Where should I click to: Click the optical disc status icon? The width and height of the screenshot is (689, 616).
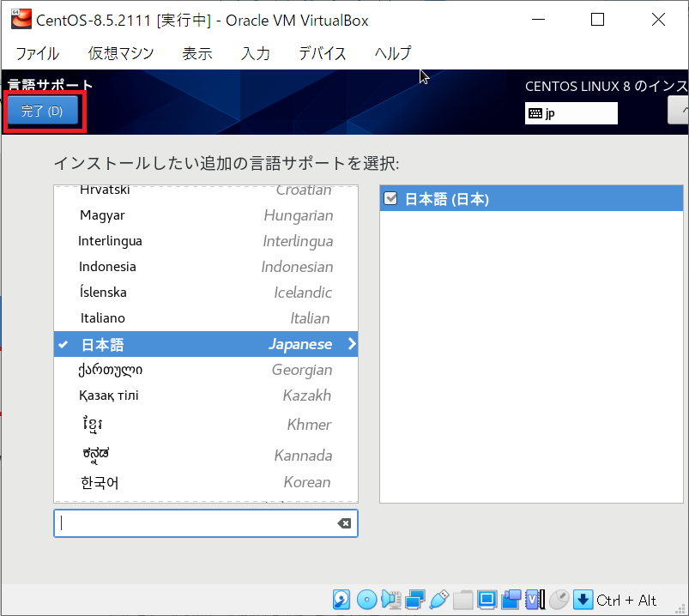click(x=366, y=600)
